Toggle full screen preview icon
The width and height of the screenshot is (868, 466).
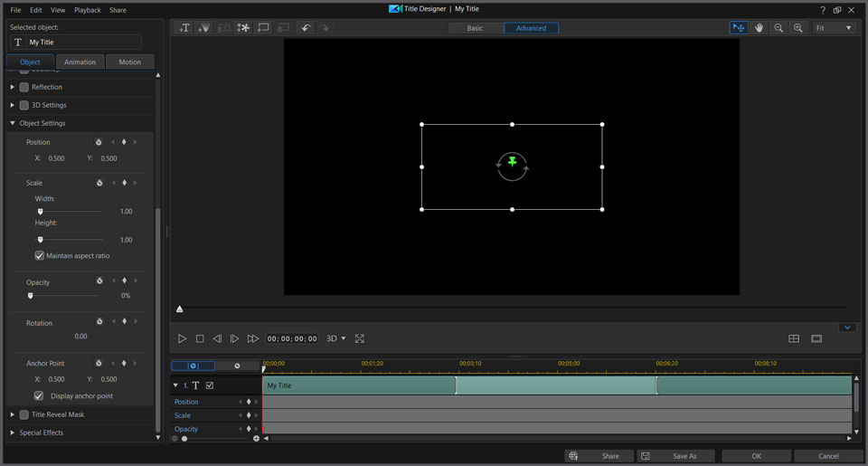(x=360, y=338)
